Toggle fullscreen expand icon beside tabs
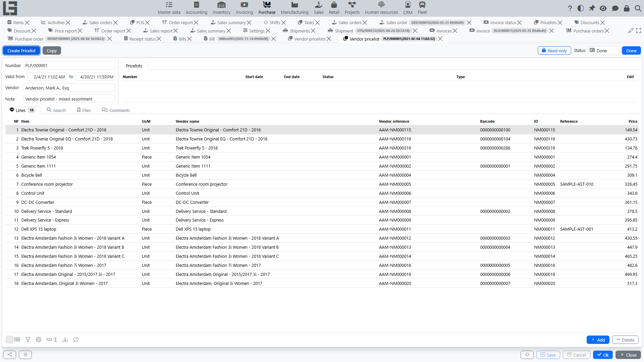 click(639, 31)
